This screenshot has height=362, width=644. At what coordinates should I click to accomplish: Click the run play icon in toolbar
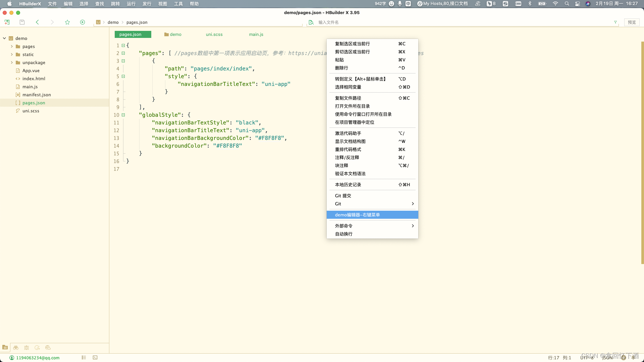pyautogui.click(x=83, y=22)
